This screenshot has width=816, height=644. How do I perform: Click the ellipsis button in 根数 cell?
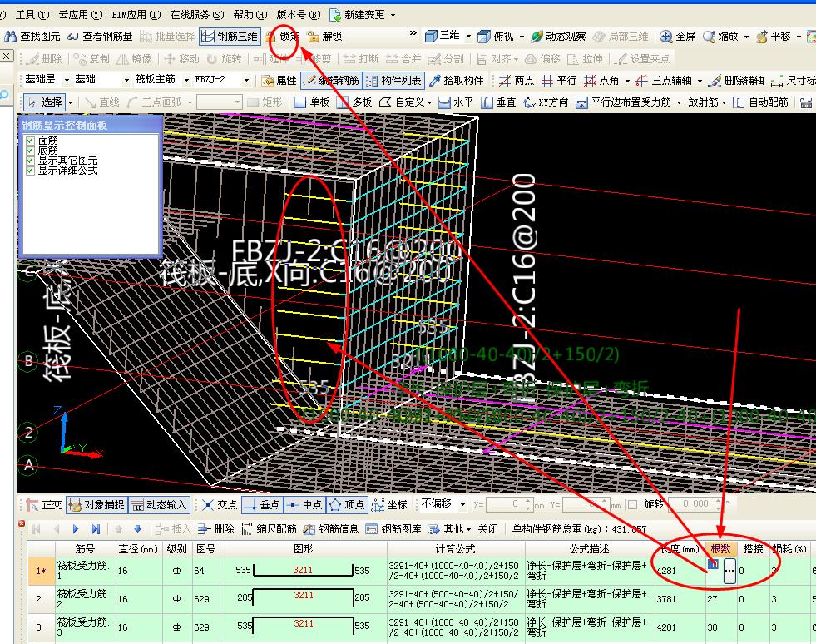tap(729, 572)
